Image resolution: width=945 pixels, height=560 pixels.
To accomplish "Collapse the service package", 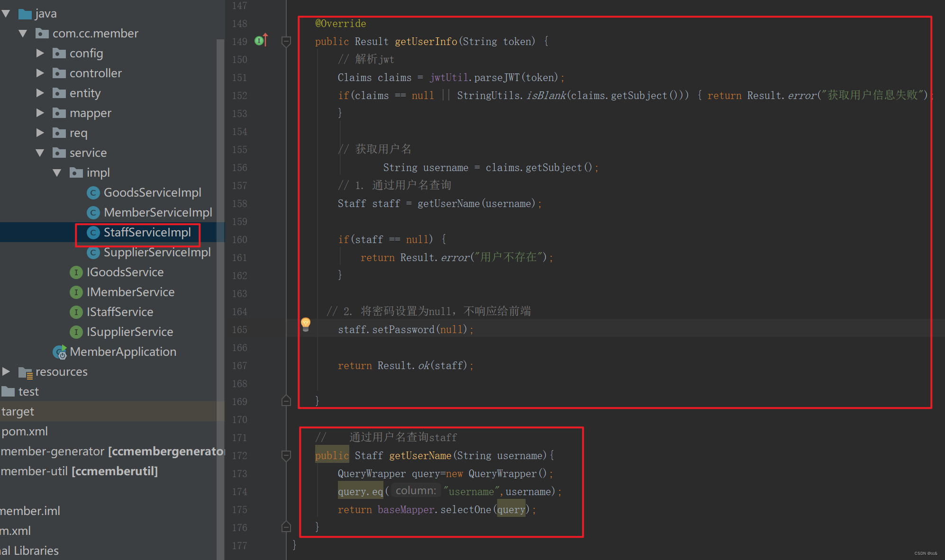I will 40,153.
